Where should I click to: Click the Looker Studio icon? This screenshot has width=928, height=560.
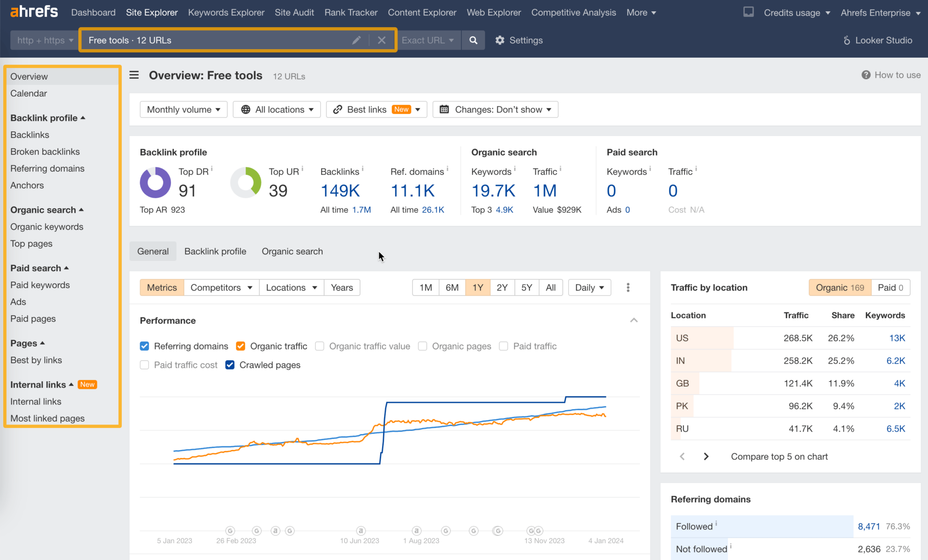[848, 40]
